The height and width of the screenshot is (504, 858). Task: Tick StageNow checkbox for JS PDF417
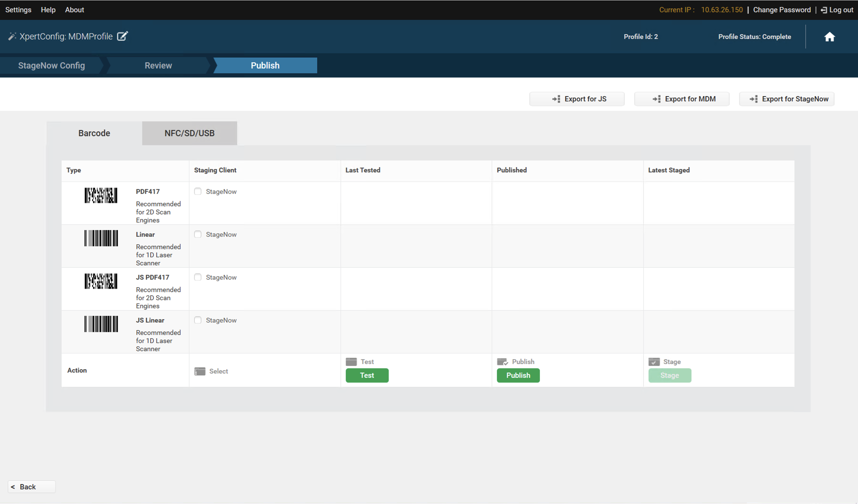198,277
